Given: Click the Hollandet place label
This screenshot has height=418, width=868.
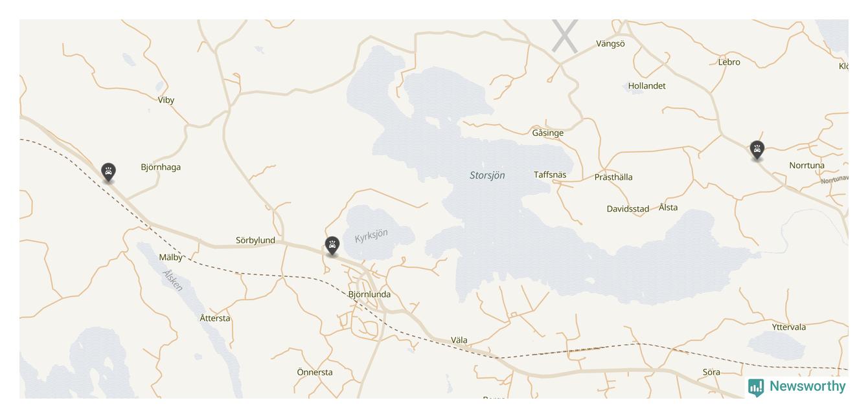Looking at the screenshot, I should [646, 85].
